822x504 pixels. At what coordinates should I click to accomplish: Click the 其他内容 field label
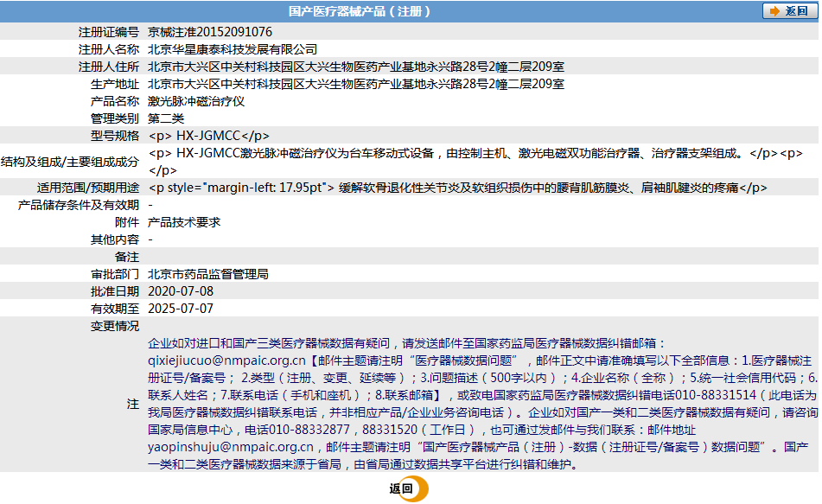115,239
